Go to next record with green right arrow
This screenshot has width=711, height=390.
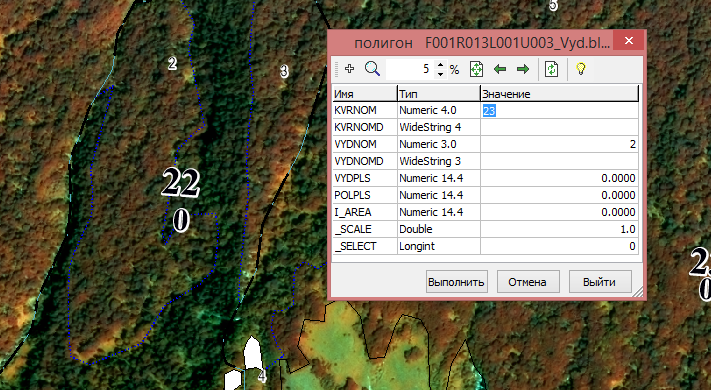coord(523,69)
